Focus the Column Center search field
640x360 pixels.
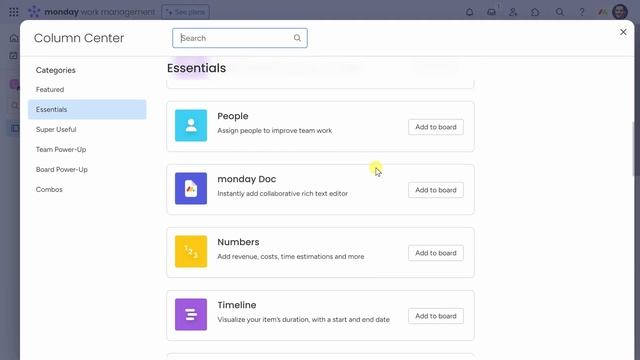click(x=240, y=38)
